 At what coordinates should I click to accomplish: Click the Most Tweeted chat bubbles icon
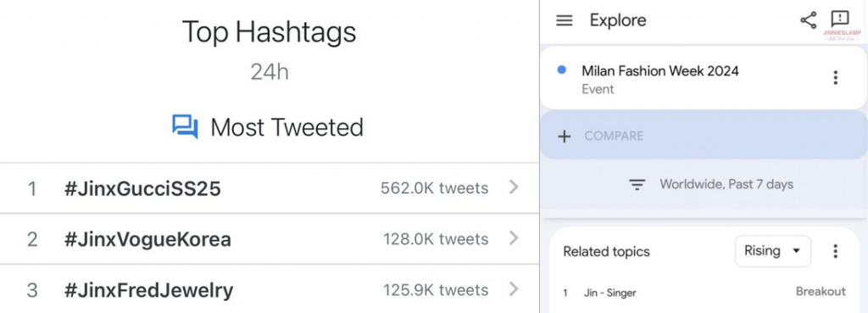coord(185,127)
